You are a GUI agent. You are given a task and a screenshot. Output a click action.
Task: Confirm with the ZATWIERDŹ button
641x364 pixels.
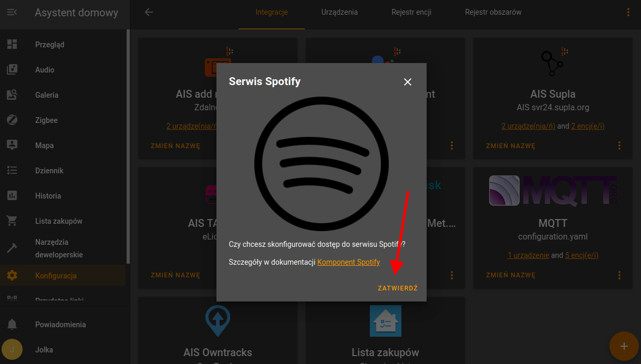click(398, 288)
